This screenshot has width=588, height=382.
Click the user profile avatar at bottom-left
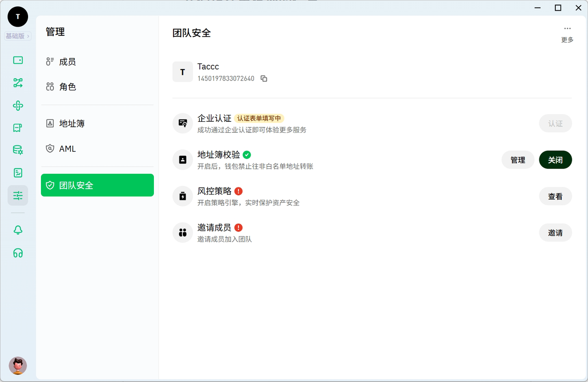tap(18, 365)
